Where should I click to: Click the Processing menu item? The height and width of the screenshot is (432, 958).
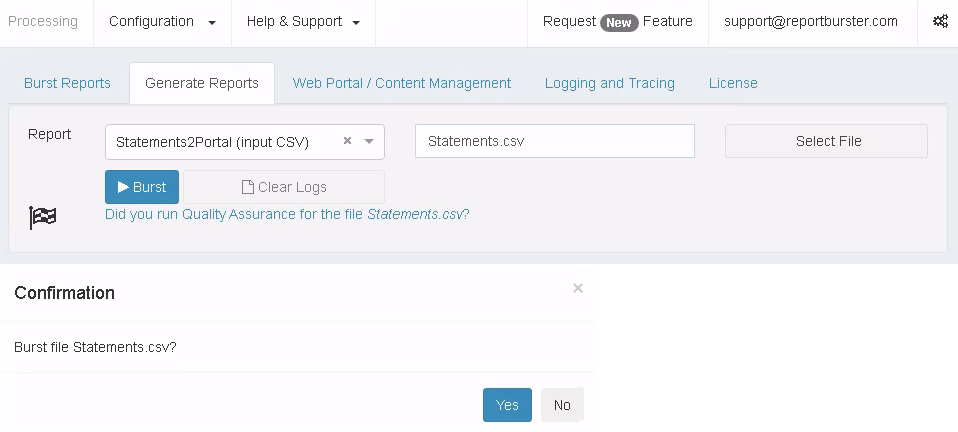click(43, 21)
